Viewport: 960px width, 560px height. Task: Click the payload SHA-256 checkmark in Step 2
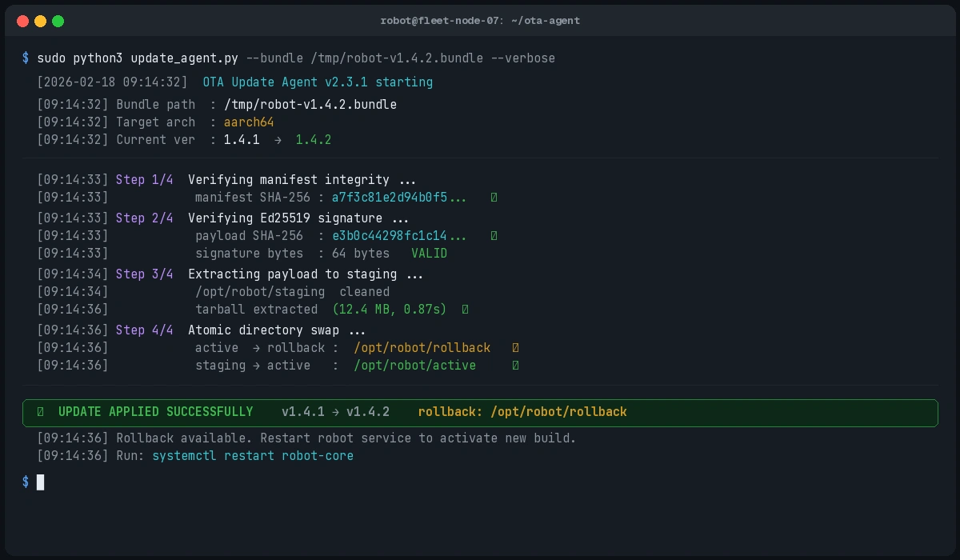pos(494,235)
